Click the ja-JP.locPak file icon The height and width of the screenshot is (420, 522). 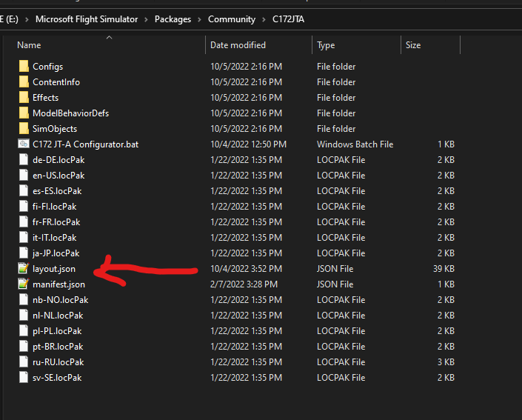point(24,253)
